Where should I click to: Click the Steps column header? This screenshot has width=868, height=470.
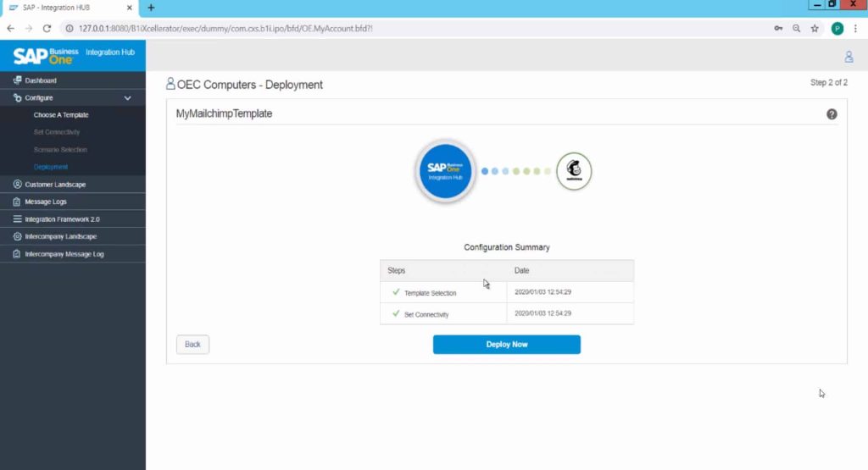click(397, 270)
